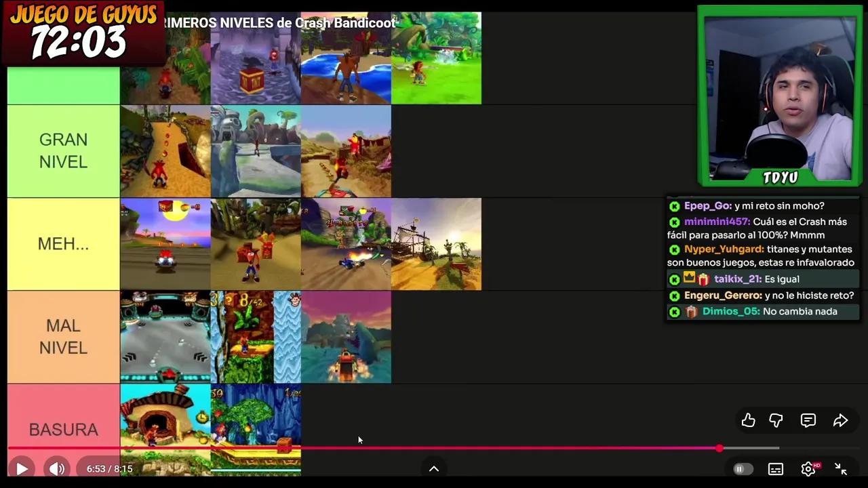Select second thumbnail in GRAN NIVEL row

(x=256, y=151)
